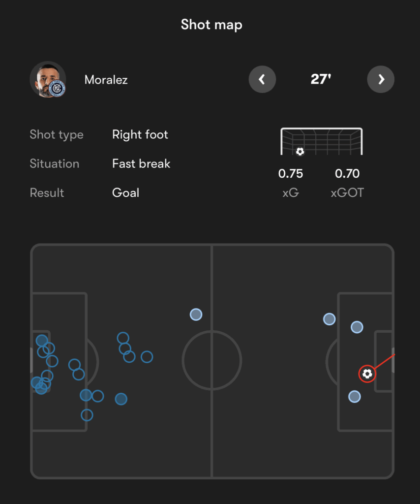Image resolution: width=420 pixels, height=504 pixels.
Task: Click the club badge on Moralez's avatar
Action: pos(58,88)
